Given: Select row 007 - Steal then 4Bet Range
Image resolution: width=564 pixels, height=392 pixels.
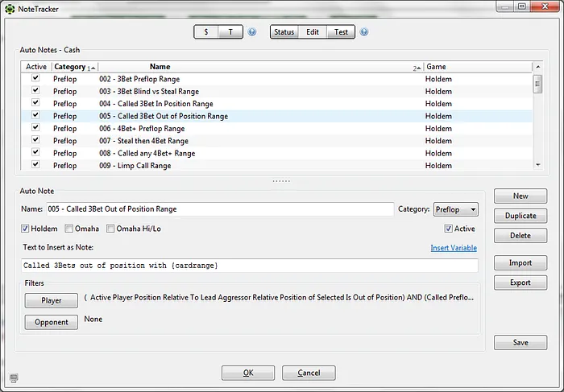Looking at the screenshot, I should 276,141.
